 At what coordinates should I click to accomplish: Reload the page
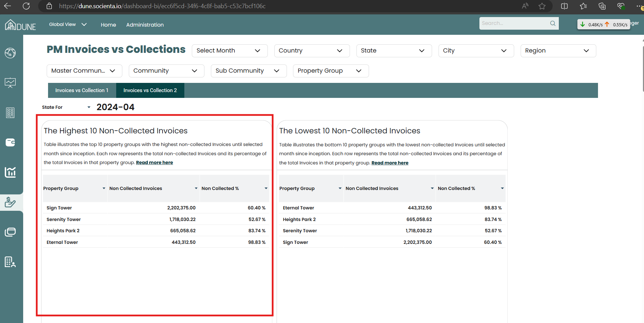[x=26, y=6]
